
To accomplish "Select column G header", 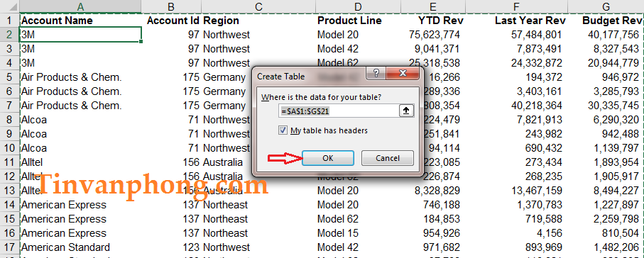I will (606, 6).
